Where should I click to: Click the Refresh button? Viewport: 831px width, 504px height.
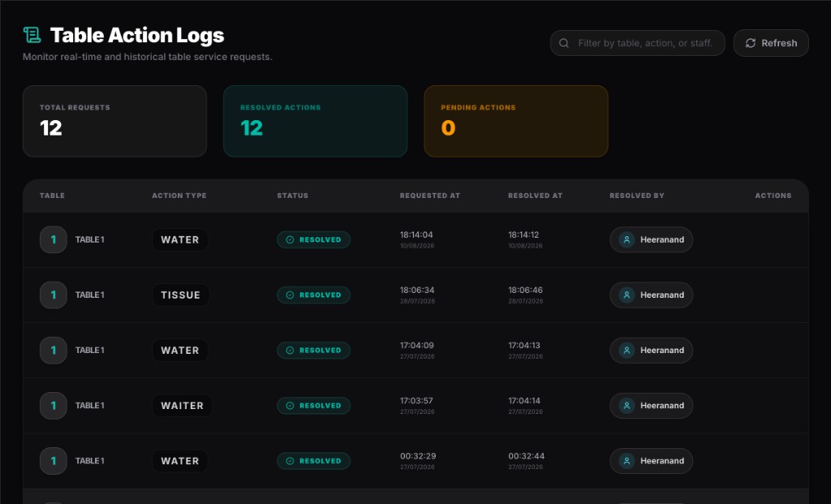(771, 43)
